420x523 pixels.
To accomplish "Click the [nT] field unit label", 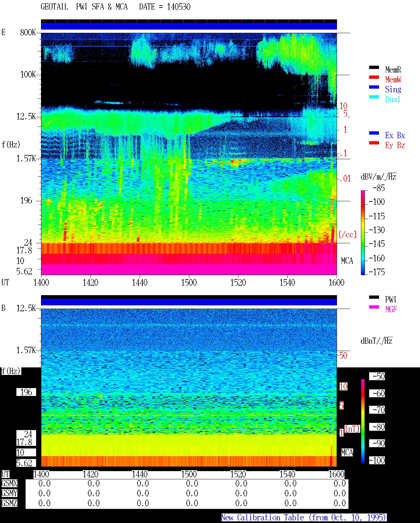I will coord(352,429).
